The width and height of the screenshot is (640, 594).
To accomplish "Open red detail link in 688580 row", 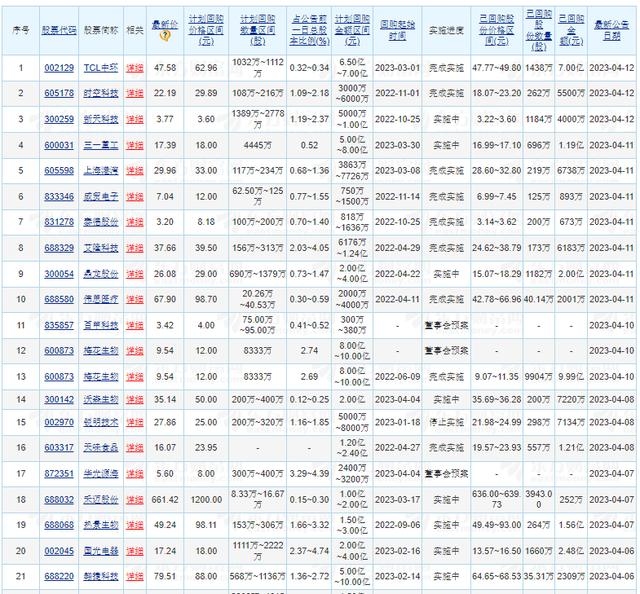I will click(x=135, y=299).
